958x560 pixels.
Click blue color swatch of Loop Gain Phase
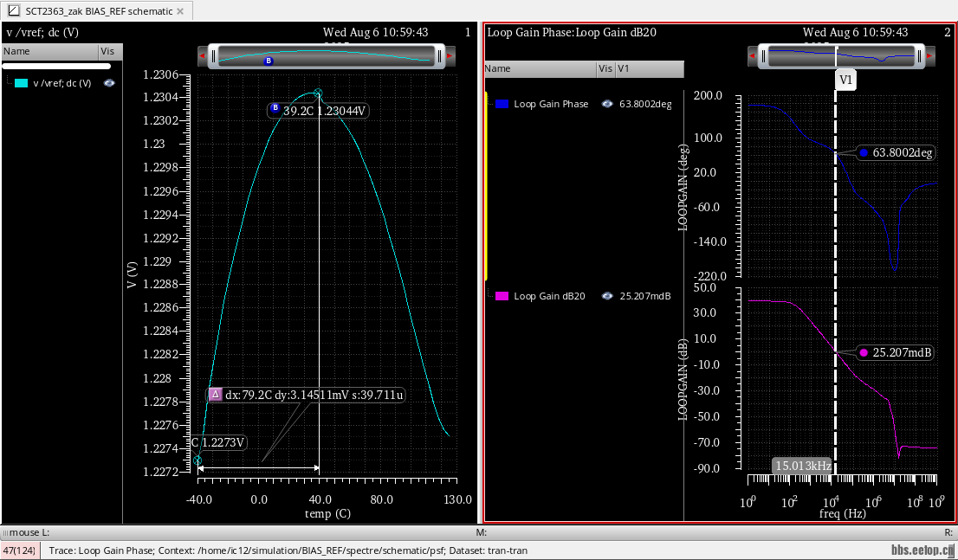click(502, 104)
